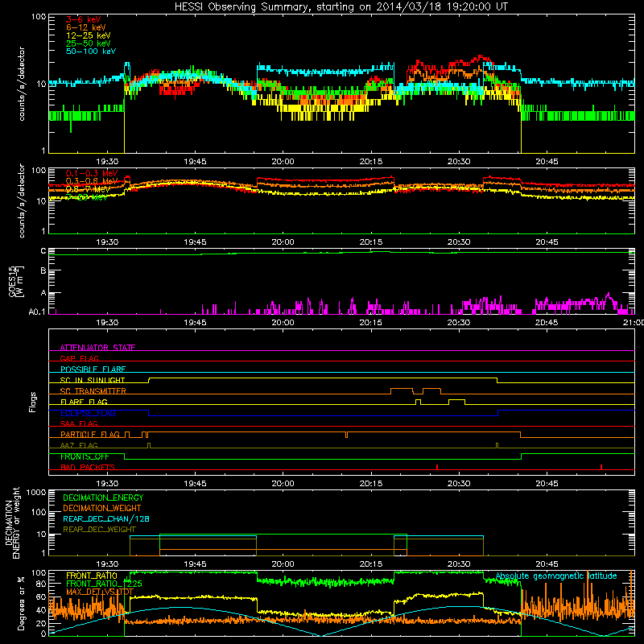
Task: Select the BAD_PACKETS flag label
Action: (88, 467)
